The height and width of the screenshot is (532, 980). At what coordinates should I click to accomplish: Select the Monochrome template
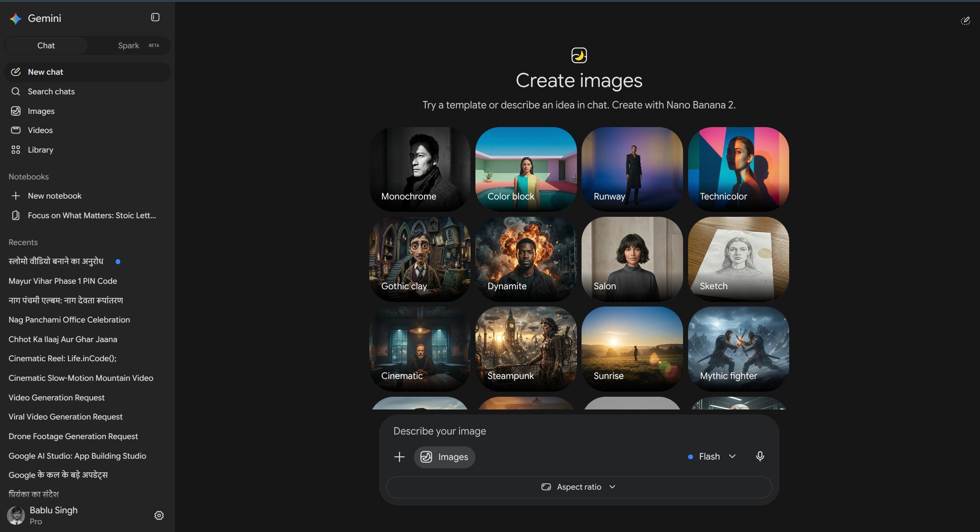tap(419, 169)
